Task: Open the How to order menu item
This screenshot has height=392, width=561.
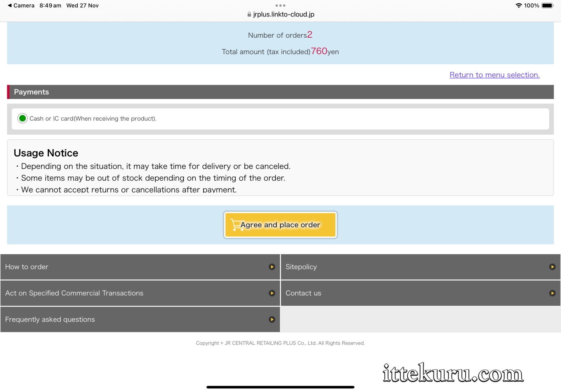Action: point(26,267)
